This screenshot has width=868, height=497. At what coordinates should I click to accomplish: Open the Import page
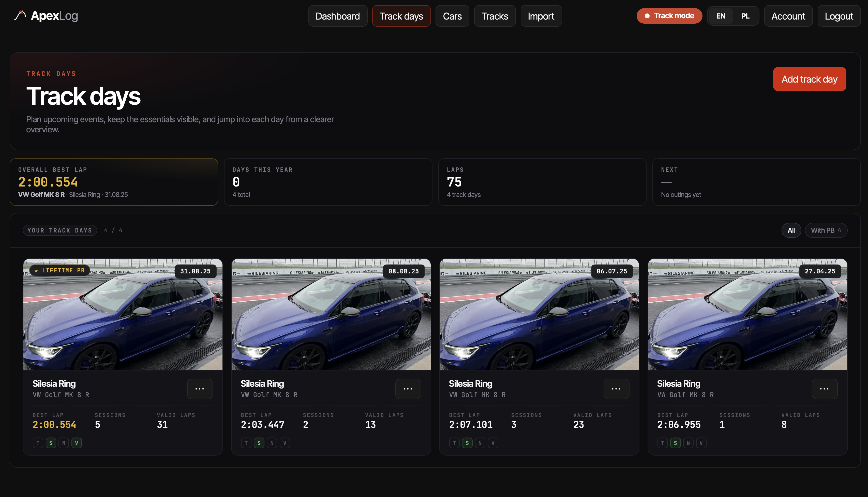[541, 16]
